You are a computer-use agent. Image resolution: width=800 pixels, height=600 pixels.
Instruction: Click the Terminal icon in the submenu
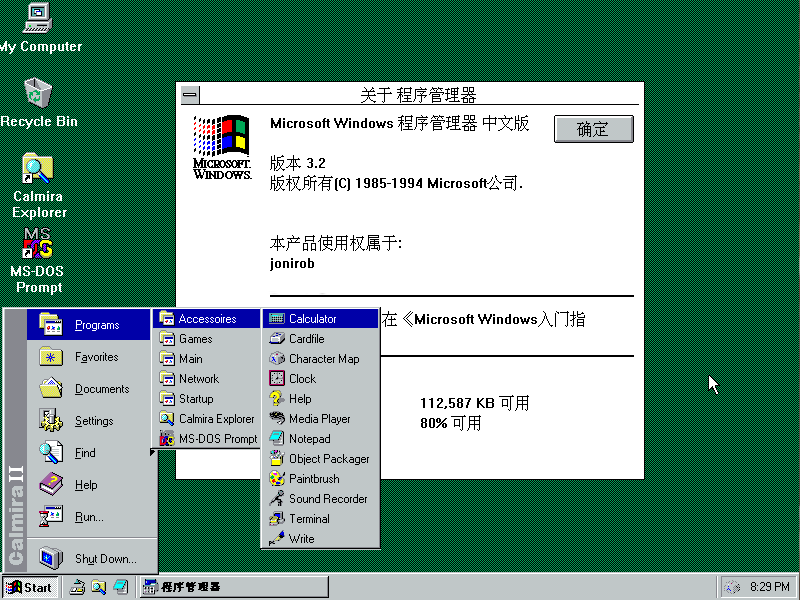(277, 518)
